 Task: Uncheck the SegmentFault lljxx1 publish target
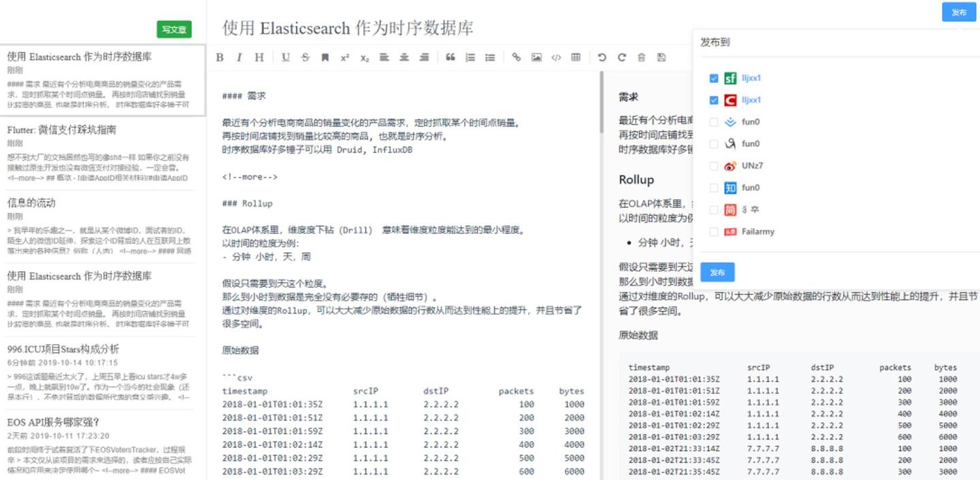click(x=714, y=78)
